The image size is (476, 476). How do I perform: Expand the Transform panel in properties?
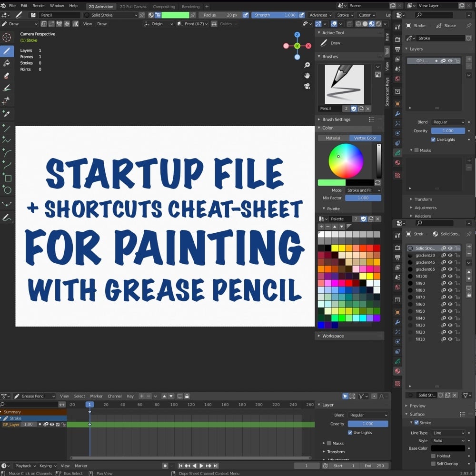[x=423, y=199]
